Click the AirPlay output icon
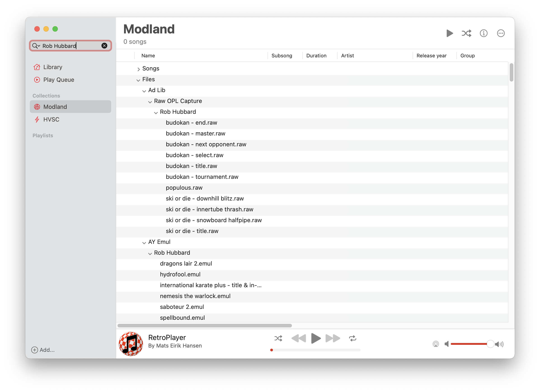 [435, 344]
